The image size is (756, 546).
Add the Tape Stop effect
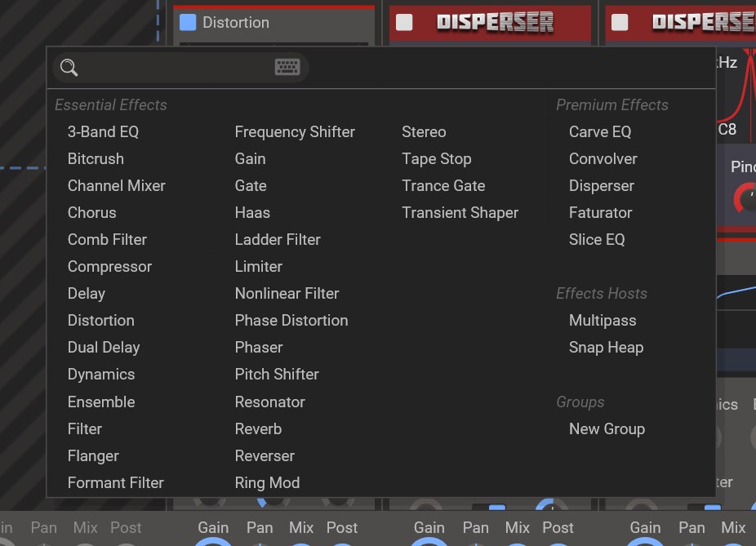436,158
